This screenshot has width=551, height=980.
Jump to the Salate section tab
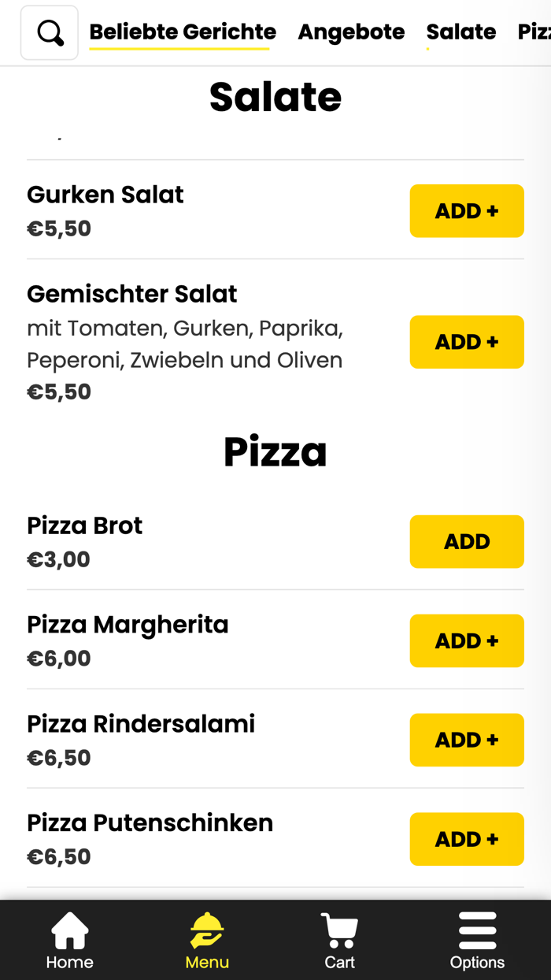coord(460,32)
